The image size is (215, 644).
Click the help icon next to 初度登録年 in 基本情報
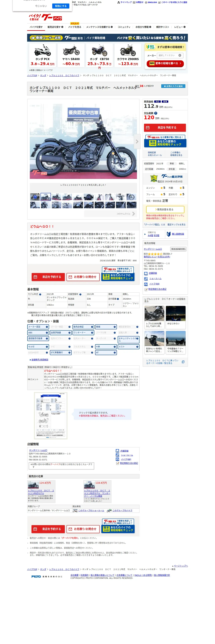pyautogui.click(x=80, y=294)
